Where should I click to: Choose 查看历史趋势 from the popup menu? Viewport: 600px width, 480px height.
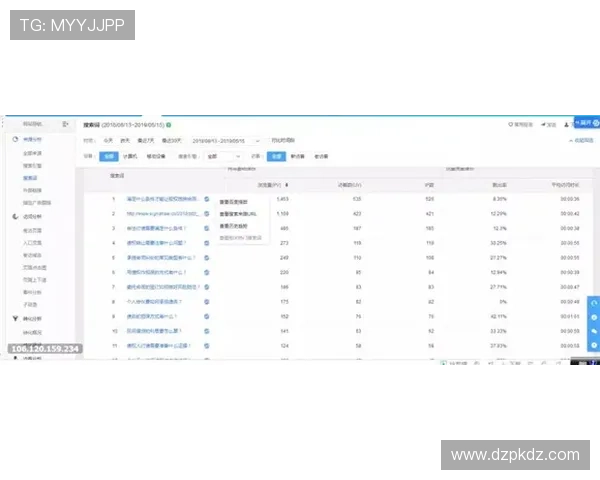pyautogui.click(x=236, y=226)
